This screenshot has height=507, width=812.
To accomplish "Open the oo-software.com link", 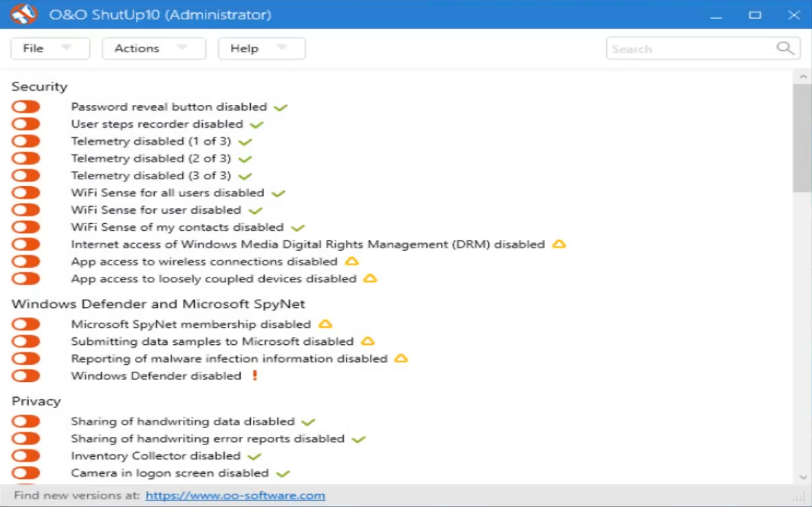I will (x=235, y=495).
